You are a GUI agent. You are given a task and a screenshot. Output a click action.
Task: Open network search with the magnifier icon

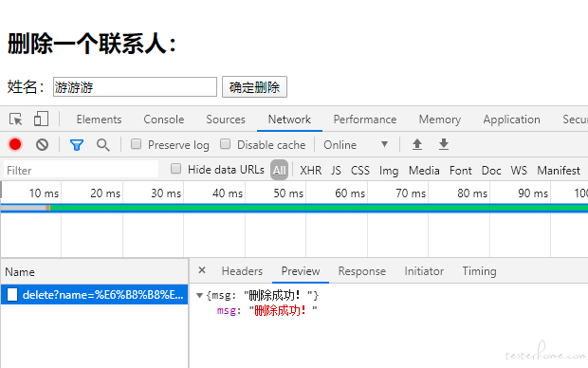coord(102,145)
